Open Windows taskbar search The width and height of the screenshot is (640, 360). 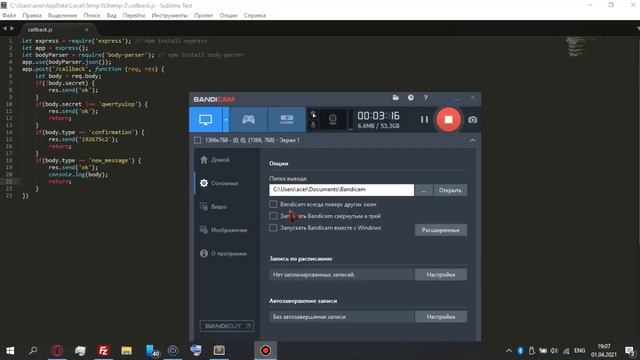tap(33, 351)
